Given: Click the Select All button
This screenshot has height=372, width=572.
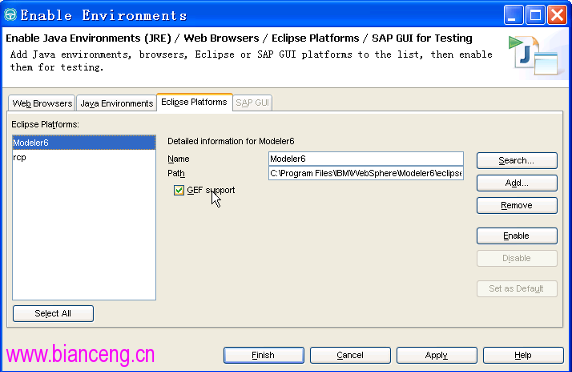Looking at the screenshot, I should point(53,314).
